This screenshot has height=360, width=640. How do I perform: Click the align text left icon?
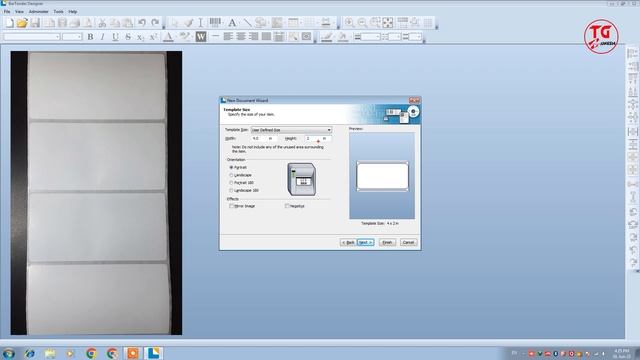pyautogui.click(x=228, y=37)
